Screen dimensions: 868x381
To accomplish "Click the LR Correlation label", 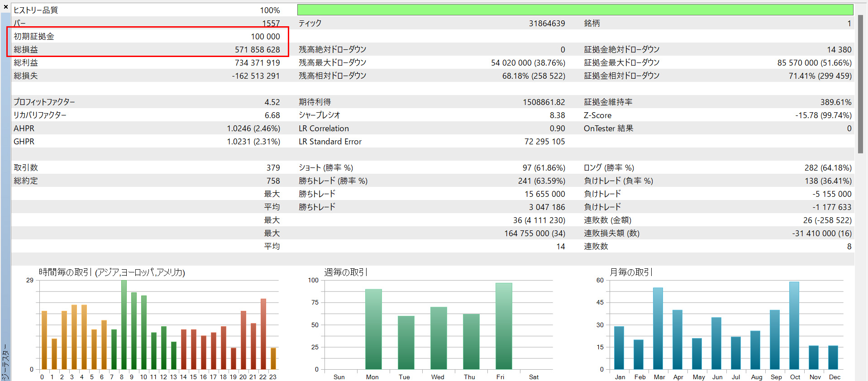I will click(x=324, y=128).
